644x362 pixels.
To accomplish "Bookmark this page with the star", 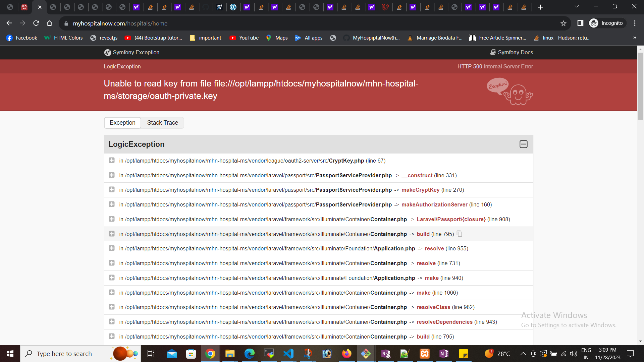I will 563,23.
